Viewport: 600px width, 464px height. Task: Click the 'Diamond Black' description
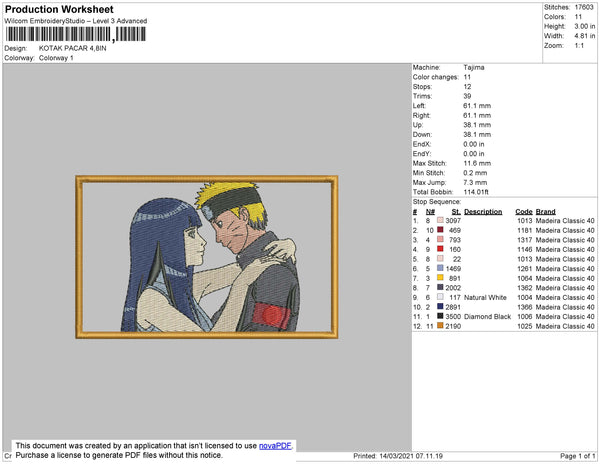coord(488,316)
